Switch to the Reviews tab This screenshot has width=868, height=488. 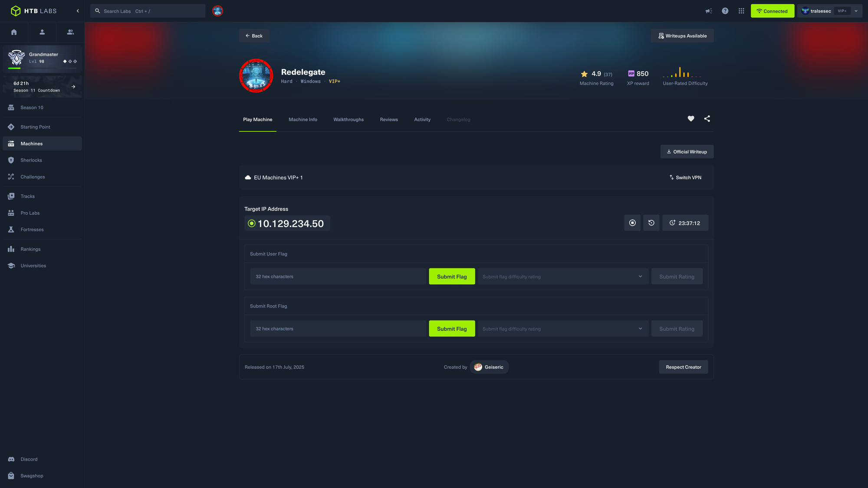(389, 120)
